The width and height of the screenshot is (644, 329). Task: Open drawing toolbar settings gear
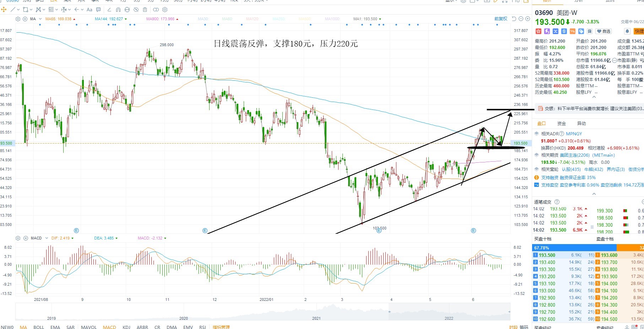(x=165, y=10)
